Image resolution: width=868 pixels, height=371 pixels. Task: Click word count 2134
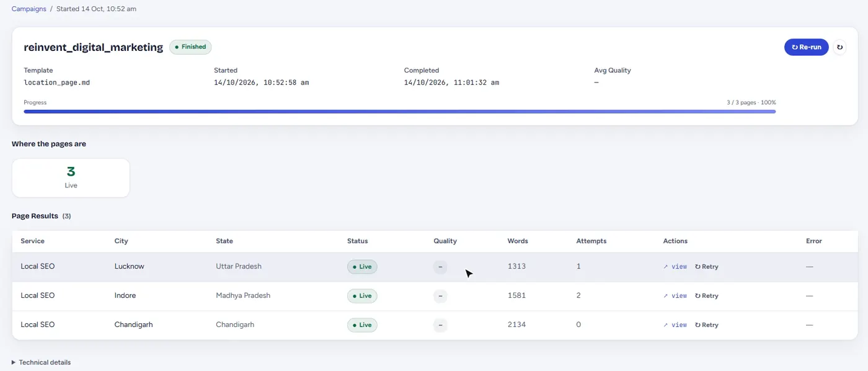click(x=516, y=324)
